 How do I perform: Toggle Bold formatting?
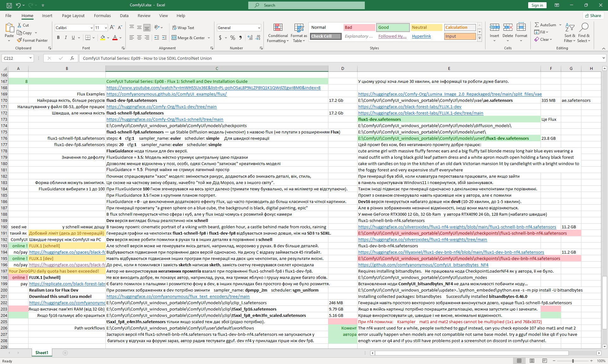pos(58,38)
